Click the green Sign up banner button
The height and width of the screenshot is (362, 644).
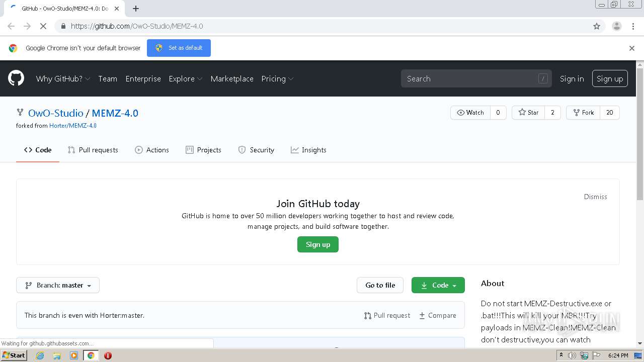pyautogui.click(x=318, y=244)
